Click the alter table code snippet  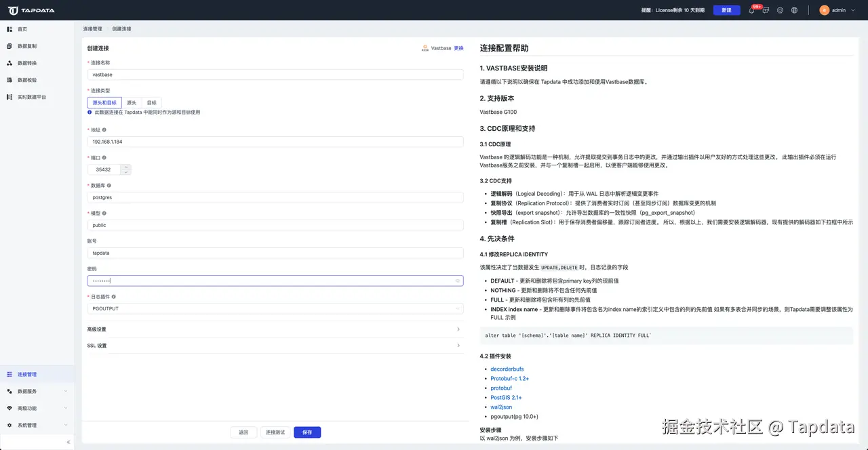pyautogui.click(x=666, y=335)
